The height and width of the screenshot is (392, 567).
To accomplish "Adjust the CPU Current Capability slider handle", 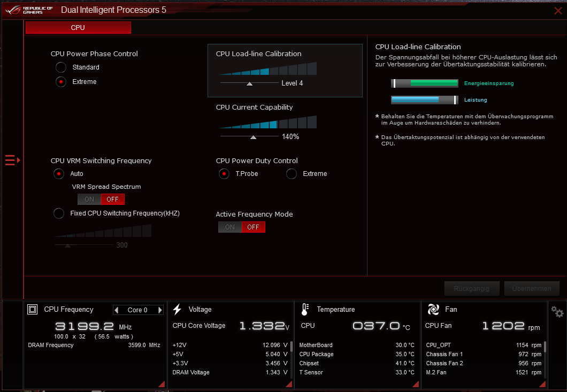I will click(x=254, y=137).
